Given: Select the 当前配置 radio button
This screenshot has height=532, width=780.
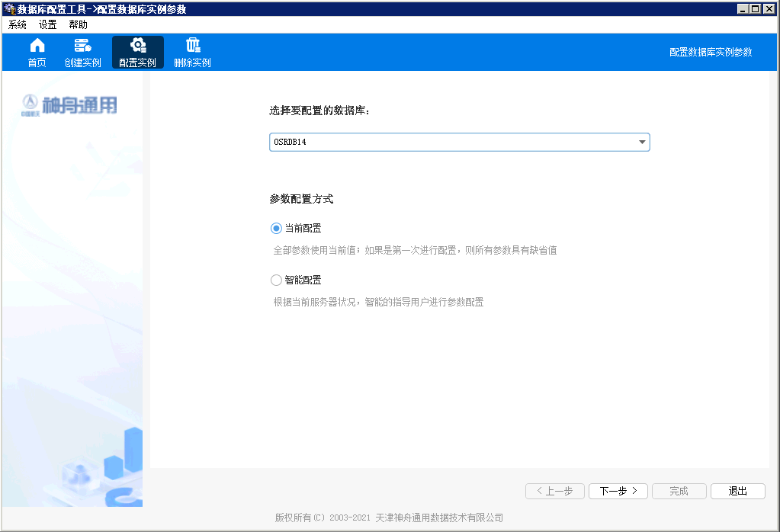Looking at the screenshot, I should pos(276,228).
